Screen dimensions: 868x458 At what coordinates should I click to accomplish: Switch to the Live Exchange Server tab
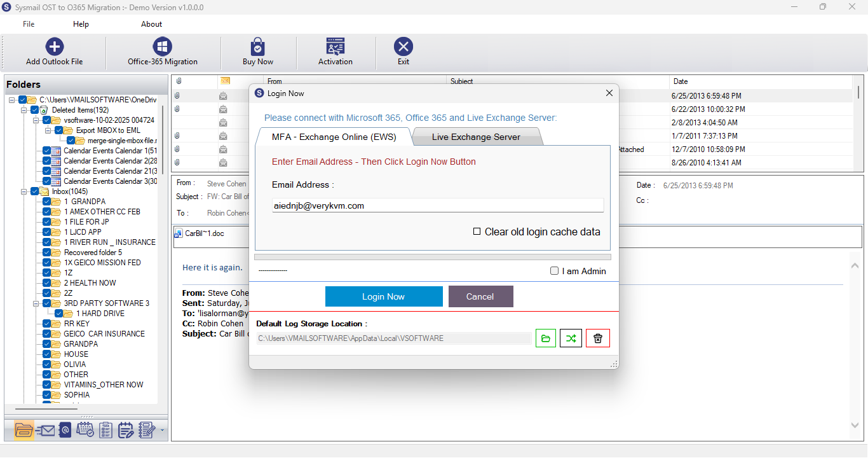(476, 137)
